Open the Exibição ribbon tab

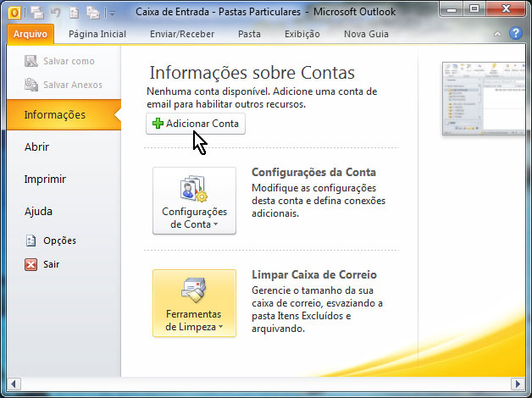[x=302, y=34]
